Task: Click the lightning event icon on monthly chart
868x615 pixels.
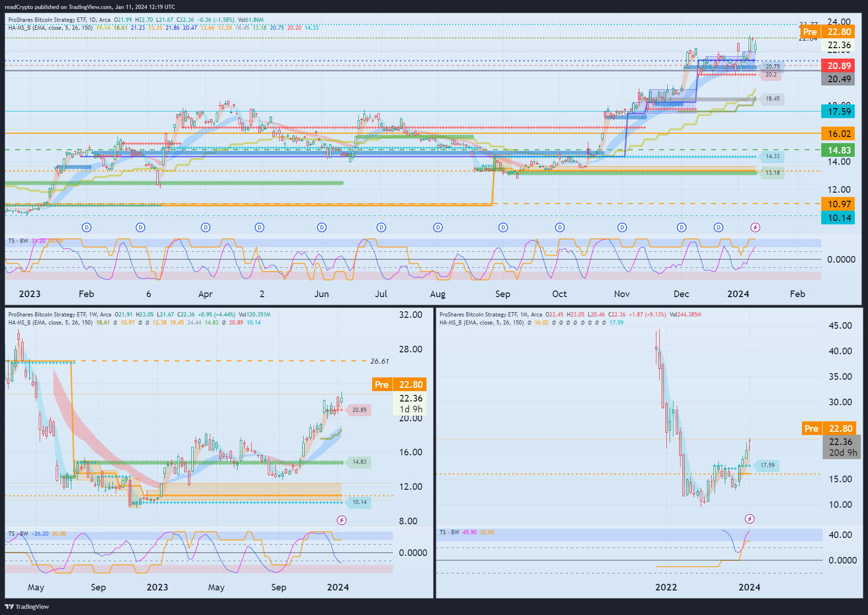Action: [749, 519]
